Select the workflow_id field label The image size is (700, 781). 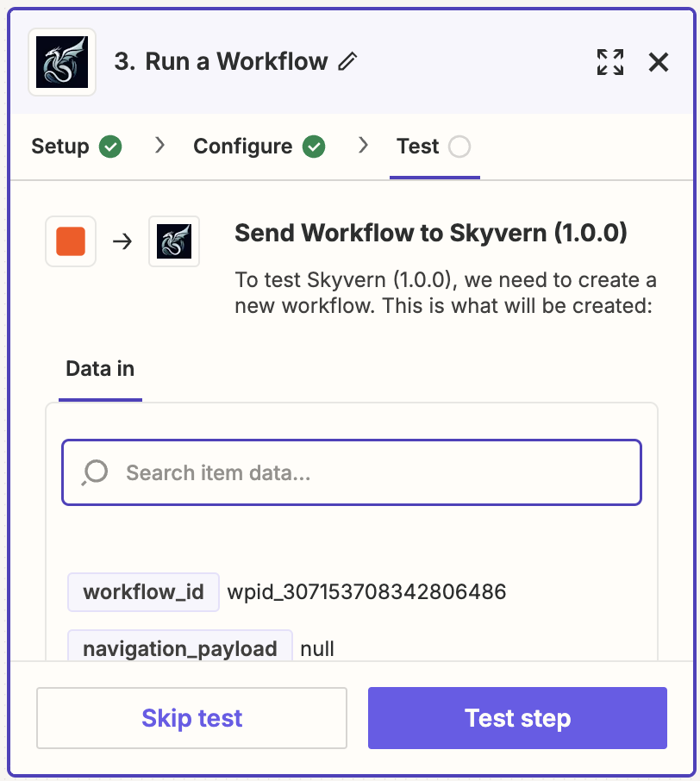(x=143, y=592)
